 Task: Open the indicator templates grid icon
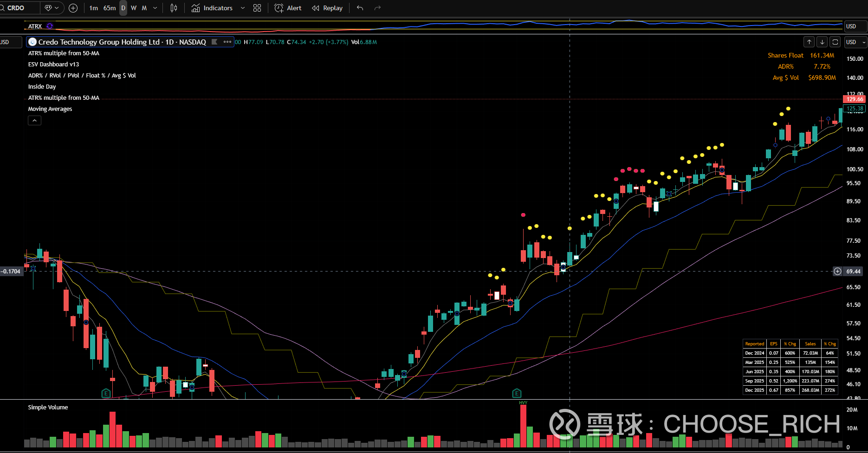point(257,8)
